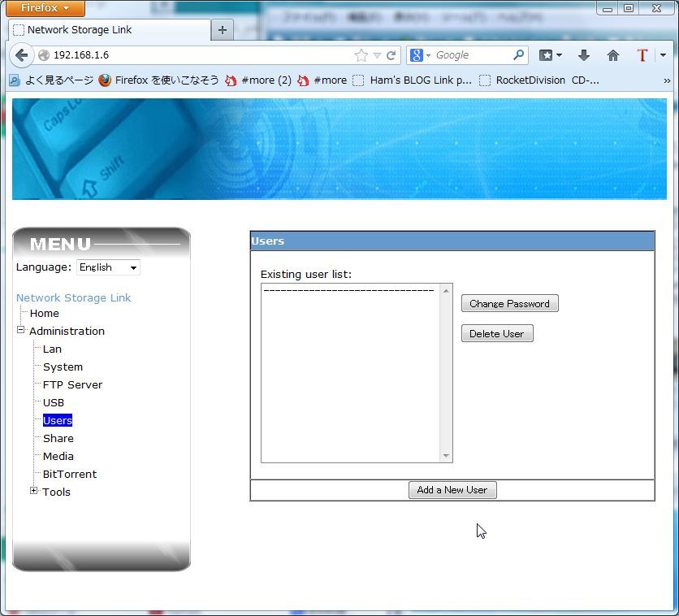The width and height of the screenshot is (679, 616).
Task: Open the BitTorrent settings page
Action: point(69,474)
